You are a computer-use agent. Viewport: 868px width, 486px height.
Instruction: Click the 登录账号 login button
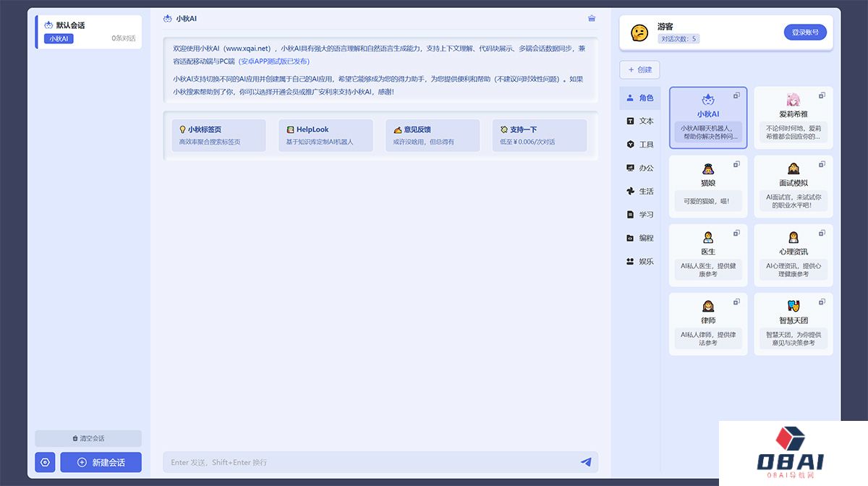point(805,33)
